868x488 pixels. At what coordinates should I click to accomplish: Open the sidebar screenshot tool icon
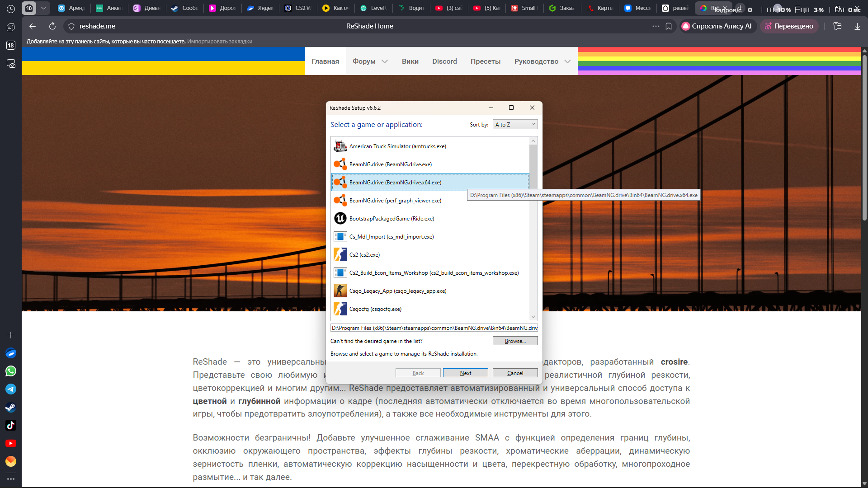[11, 64]
